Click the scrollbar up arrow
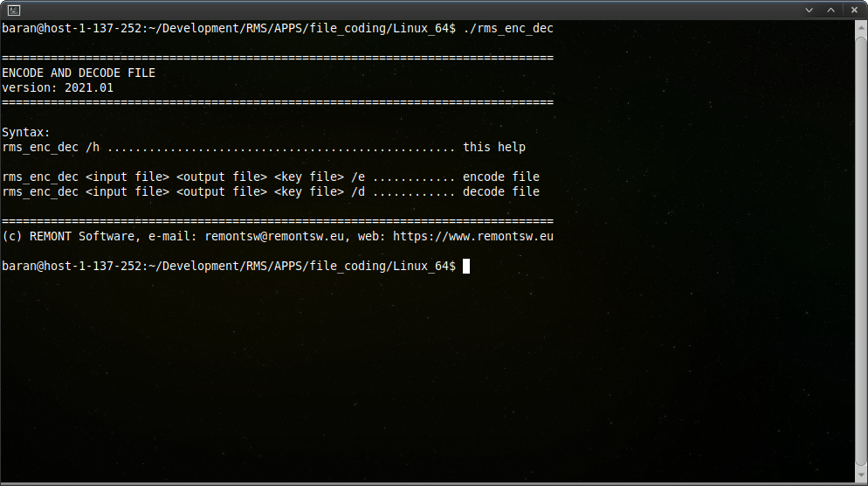The image size is (868, 486). pos(861,27)
